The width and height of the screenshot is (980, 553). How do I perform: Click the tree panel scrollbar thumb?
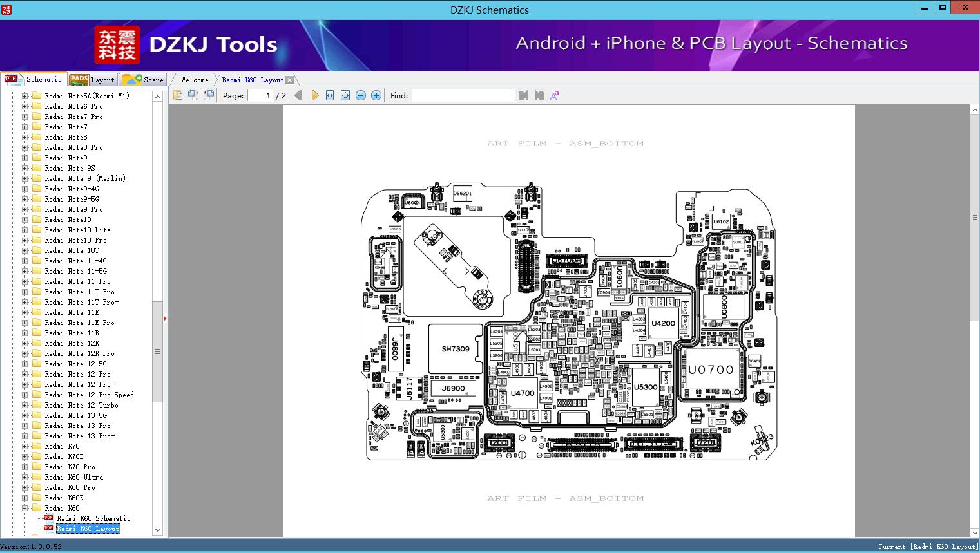tap(157, 351)
